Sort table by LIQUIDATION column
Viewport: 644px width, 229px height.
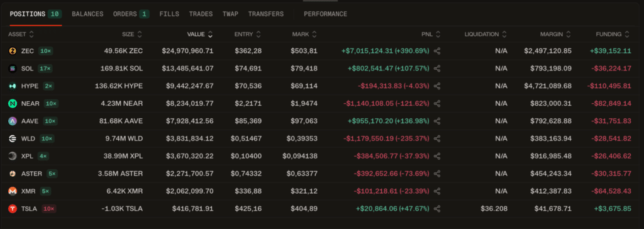coord(486,35)
